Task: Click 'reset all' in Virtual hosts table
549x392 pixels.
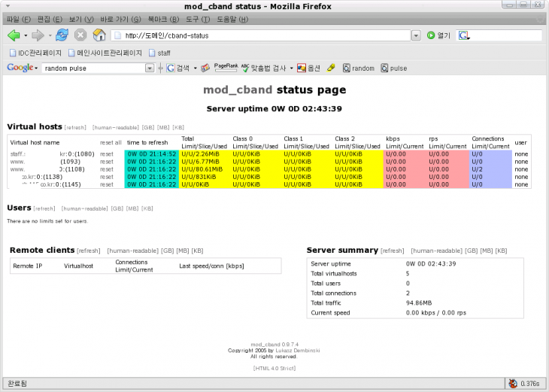Action: 111,142
